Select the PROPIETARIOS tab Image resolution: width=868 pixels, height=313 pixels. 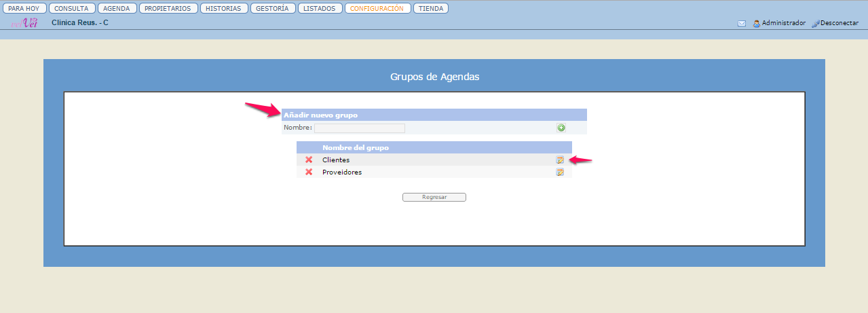pos(168,9)
